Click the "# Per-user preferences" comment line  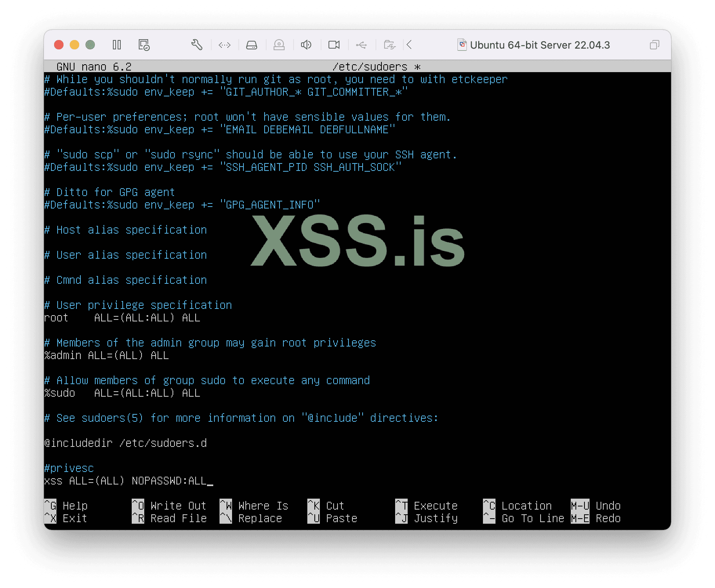[x=248, y=117]
